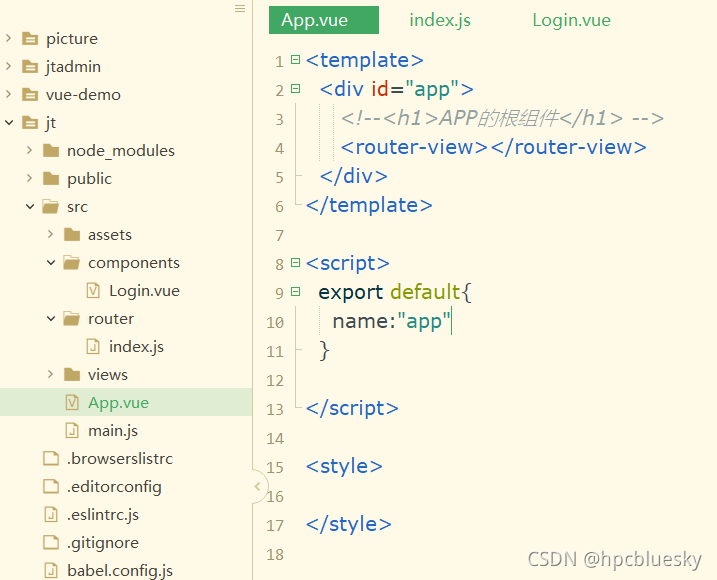The image size is (717, 580).
Task: Expand the vue-demo folder chevron
Action: [x=8, y=94]
